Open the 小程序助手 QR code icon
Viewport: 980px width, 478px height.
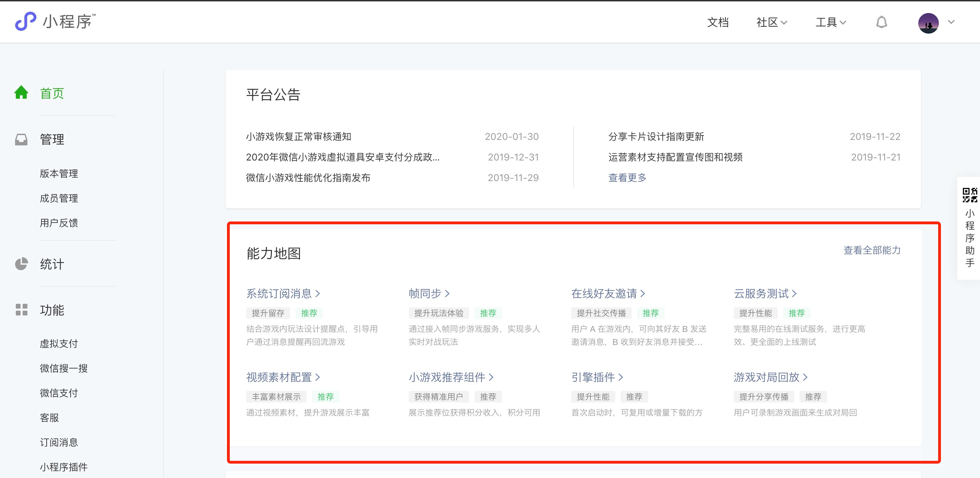coord(969,195)
